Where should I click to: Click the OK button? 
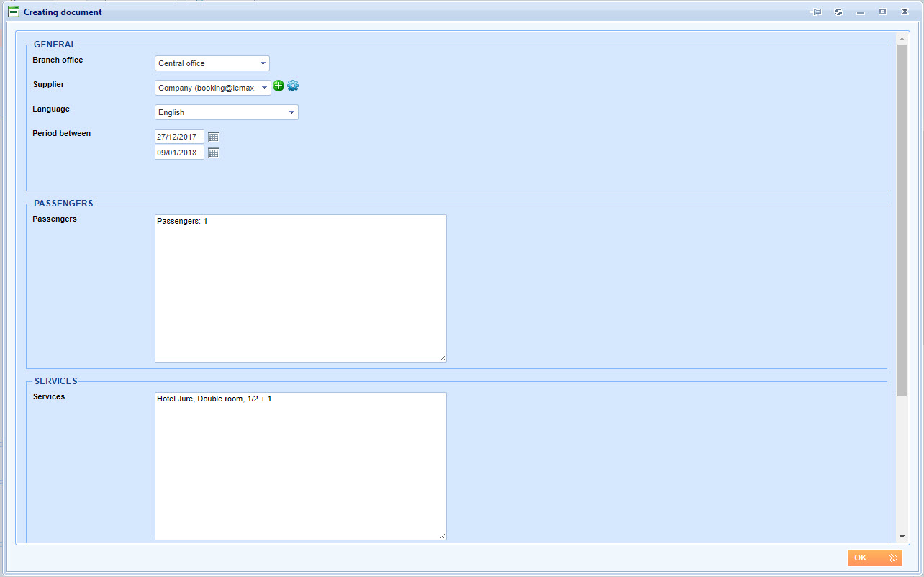[x=874, y=558]
